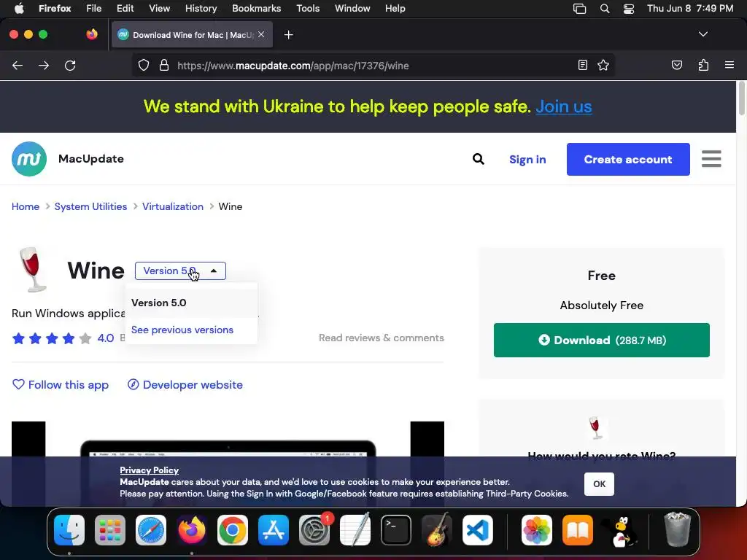The width and height of the screenshot is (747, 560).
Task: Open the Privacy Policy link
Action: (x=149, y=470)
